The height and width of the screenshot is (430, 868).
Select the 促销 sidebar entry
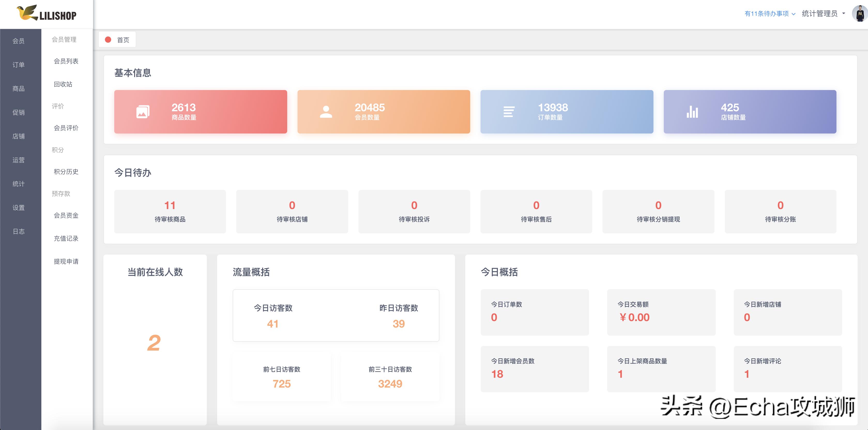pos(19,112)
